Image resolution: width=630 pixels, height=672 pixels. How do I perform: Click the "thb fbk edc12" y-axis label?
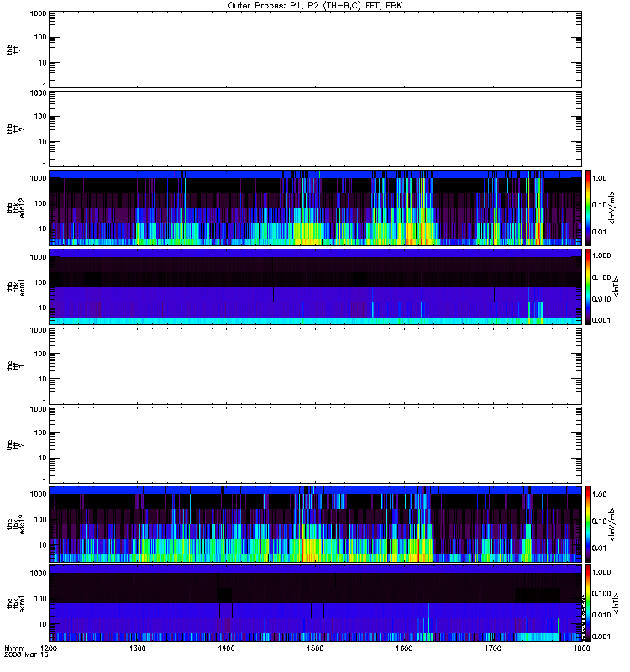tap(16, 207)
